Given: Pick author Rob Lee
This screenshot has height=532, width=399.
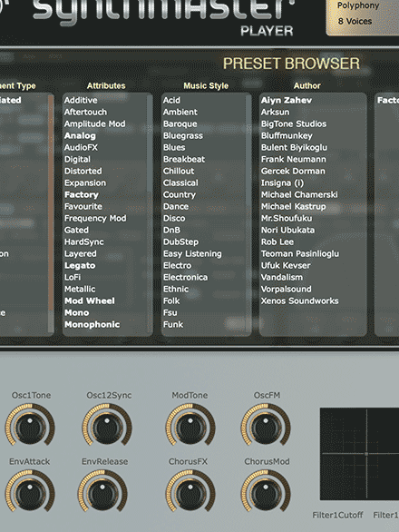Looking at the screenshot, I should pos(277,241).
